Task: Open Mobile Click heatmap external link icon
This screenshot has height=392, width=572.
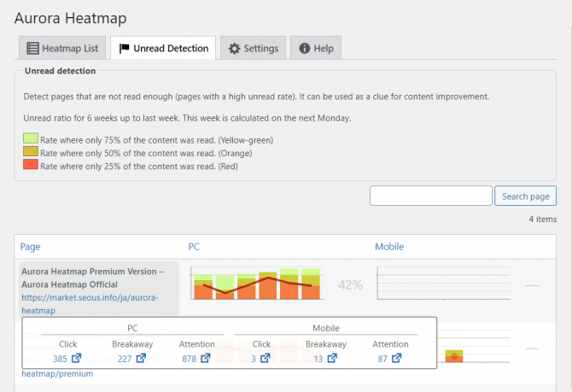Action: coord(266,358)
